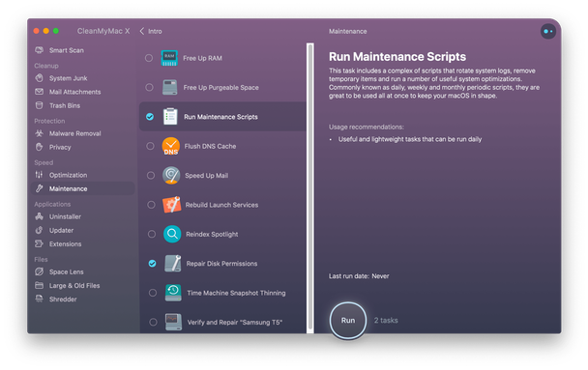Enable Verify and Repair Samsung T5 checkbox
Screen dimensions: 588x370
click(153, 322)
